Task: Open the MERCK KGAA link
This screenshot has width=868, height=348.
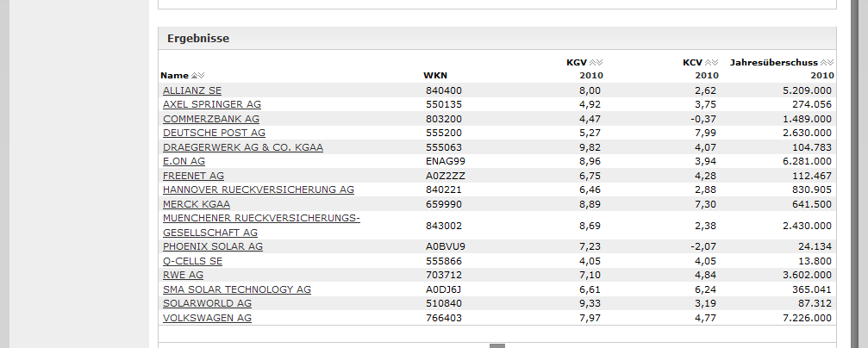Action: [197, 204]
